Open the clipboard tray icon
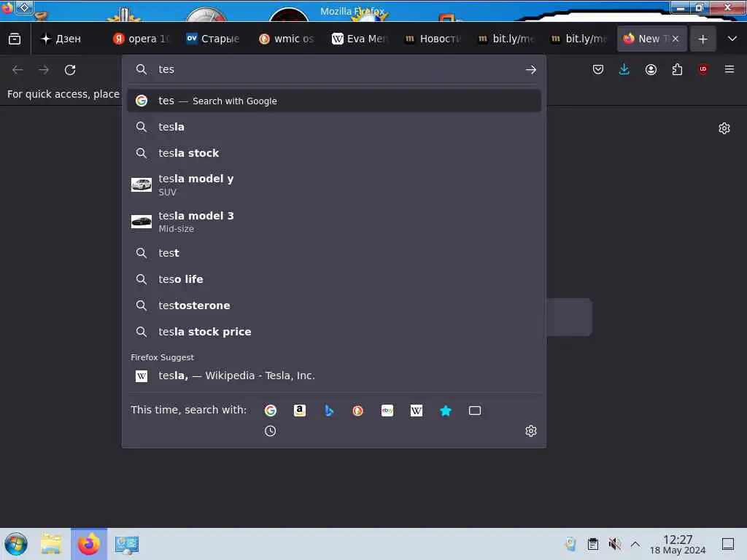 click(592, 544)
